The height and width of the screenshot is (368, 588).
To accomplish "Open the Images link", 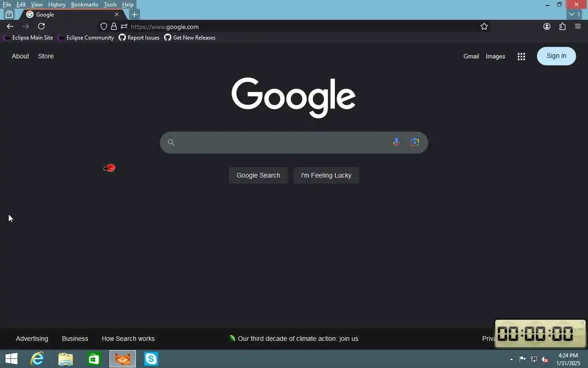I will click(495, 57).
